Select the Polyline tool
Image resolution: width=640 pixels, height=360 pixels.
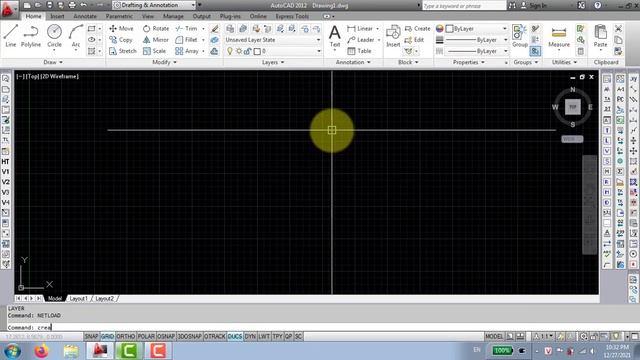pos(31,36)
